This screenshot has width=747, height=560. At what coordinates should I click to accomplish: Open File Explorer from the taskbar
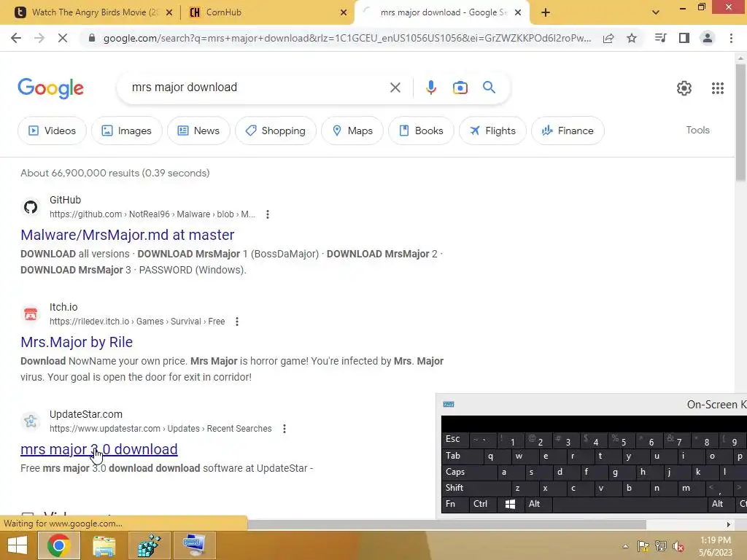104,545
